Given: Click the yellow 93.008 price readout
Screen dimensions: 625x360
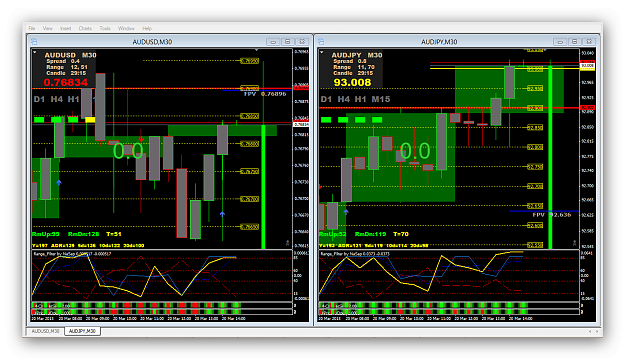Looking at the screenshot, I should pyautogui.click(x=352, y=83).
